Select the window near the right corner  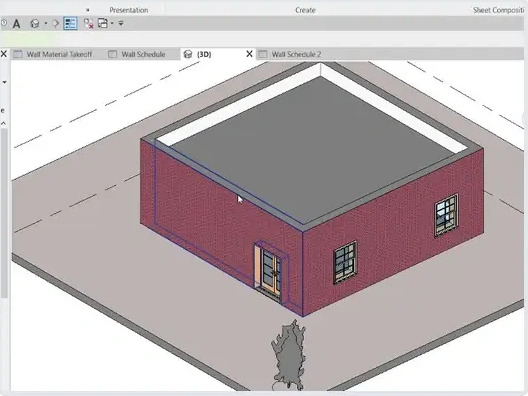tap(446, 214)
